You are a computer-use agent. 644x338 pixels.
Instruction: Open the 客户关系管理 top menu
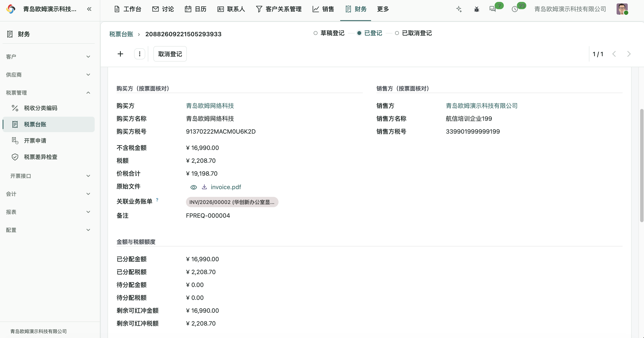tap(279, 9)
